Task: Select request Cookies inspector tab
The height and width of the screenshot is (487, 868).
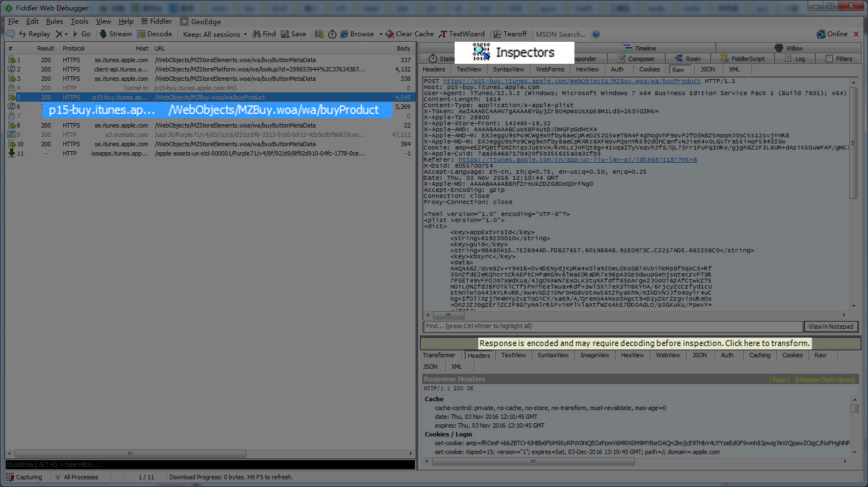Action: tap(649, 69)
